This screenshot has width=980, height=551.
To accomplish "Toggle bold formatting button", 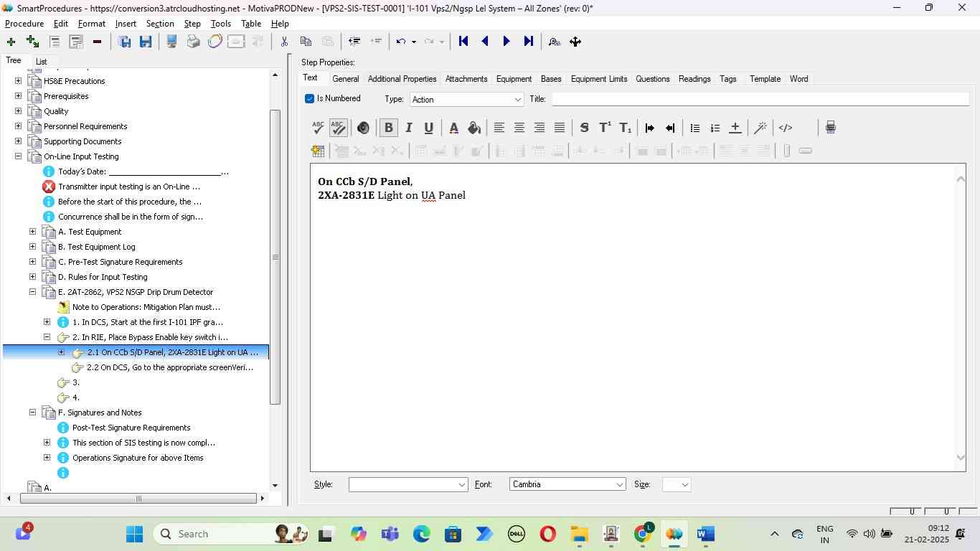I will (x=389, y=128).
